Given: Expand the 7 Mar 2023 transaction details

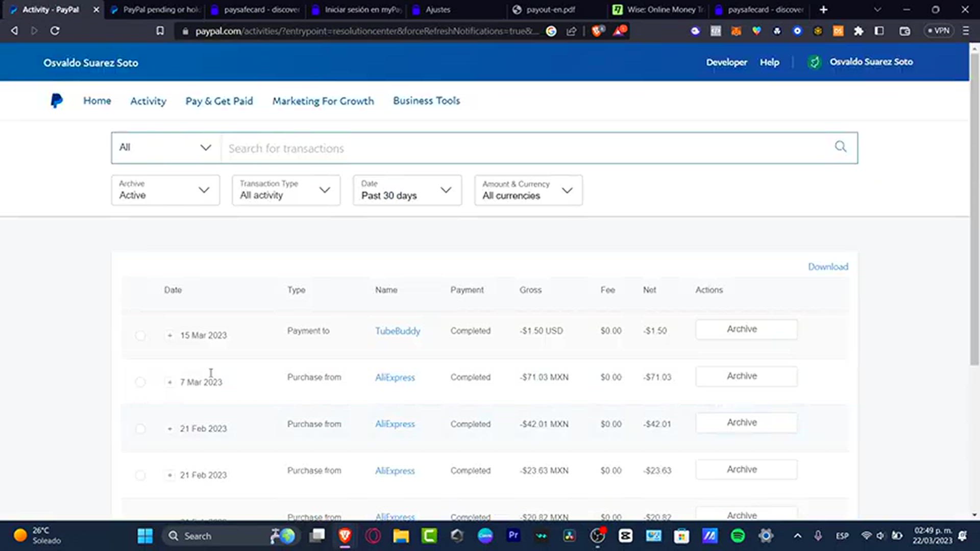Looking at the screenshot, I should [x=169, y=382].
